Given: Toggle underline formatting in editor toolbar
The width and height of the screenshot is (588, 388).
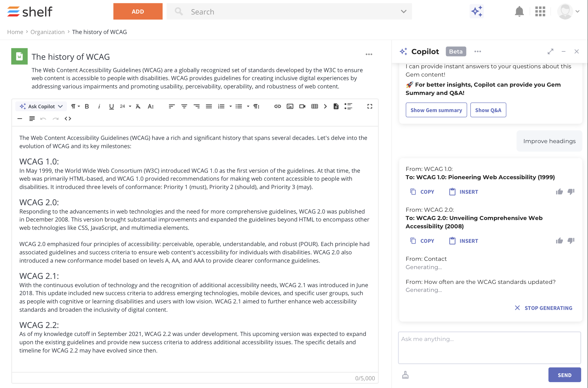Looking at the screenshot, I should click(x=111, y=106).
